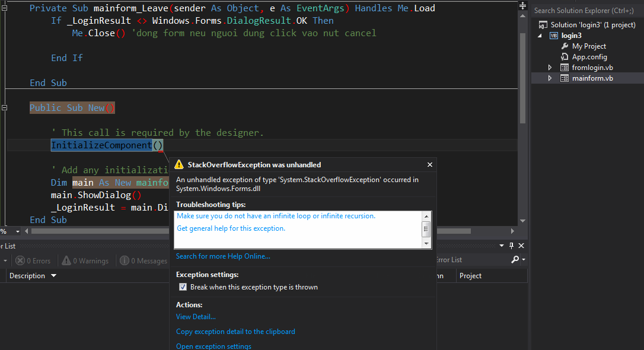Screen dimensions: 644x350
Task: Open exception settings from the Actions list
Action: coord(213,346)
